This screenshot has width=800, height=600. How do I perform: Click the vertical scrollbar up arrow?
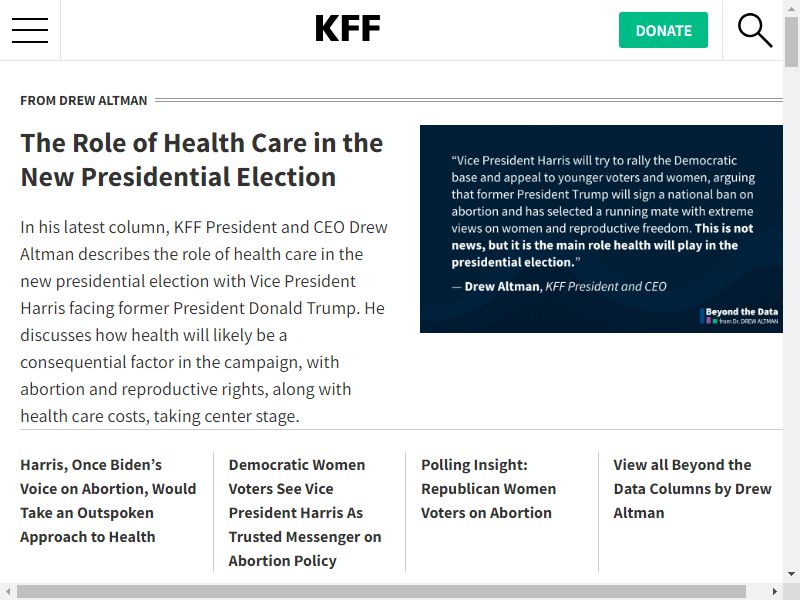791,7
